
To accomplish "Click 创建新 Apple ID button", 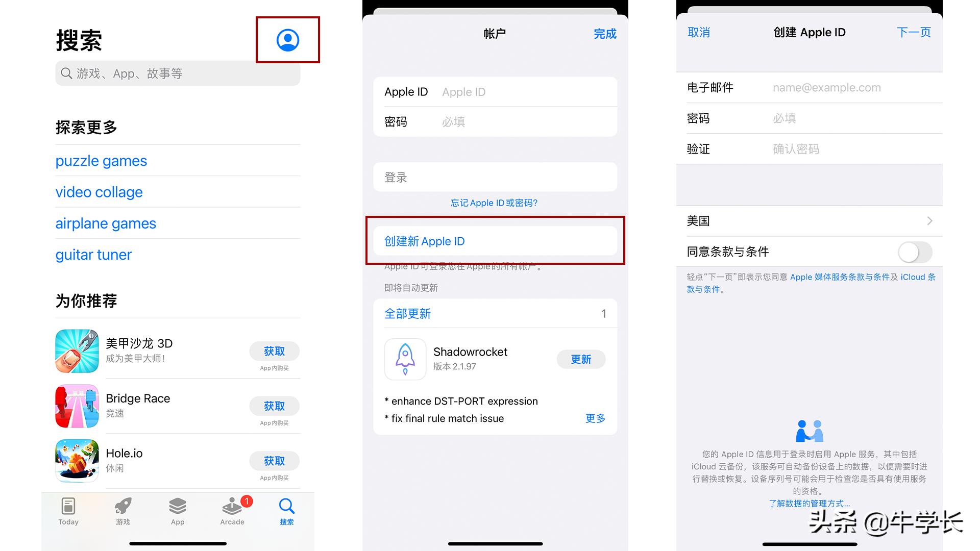I will (x=496, y=240).
